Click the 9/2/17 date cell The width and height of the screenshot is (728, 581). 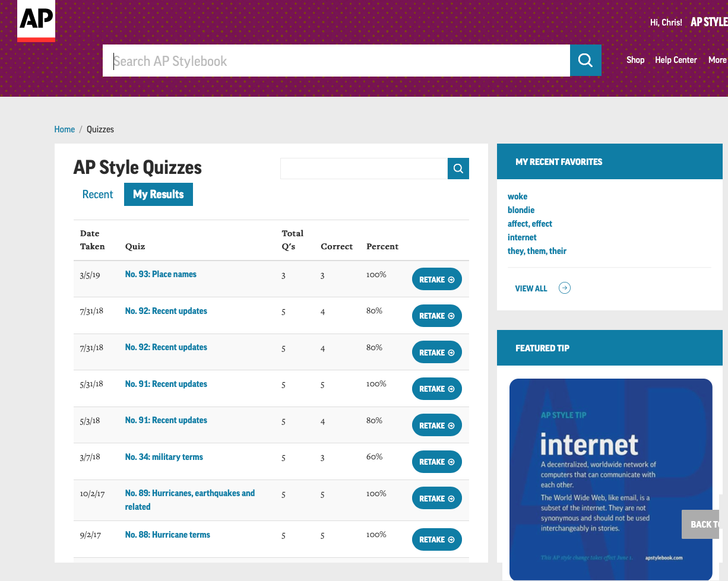click(x=90, y=535)
